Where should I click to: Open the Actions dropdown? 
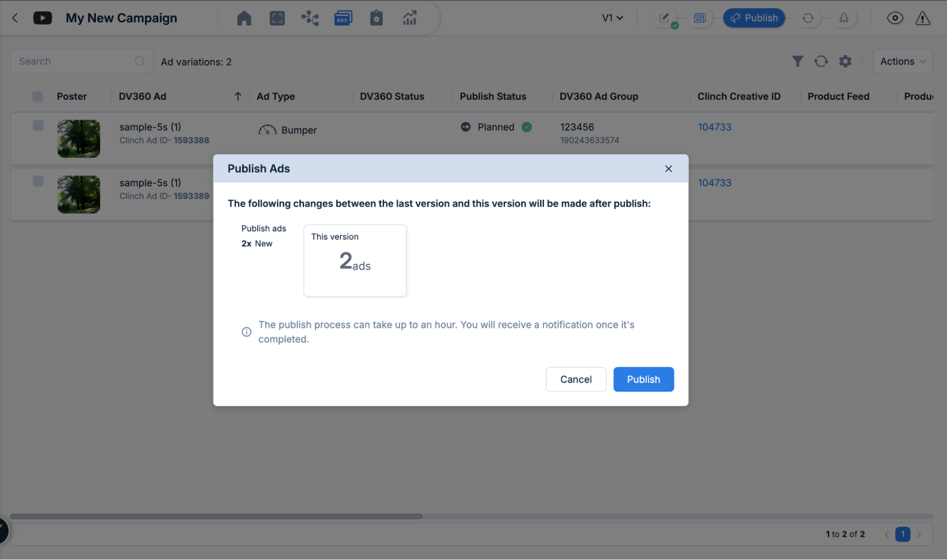pos(903,62)
